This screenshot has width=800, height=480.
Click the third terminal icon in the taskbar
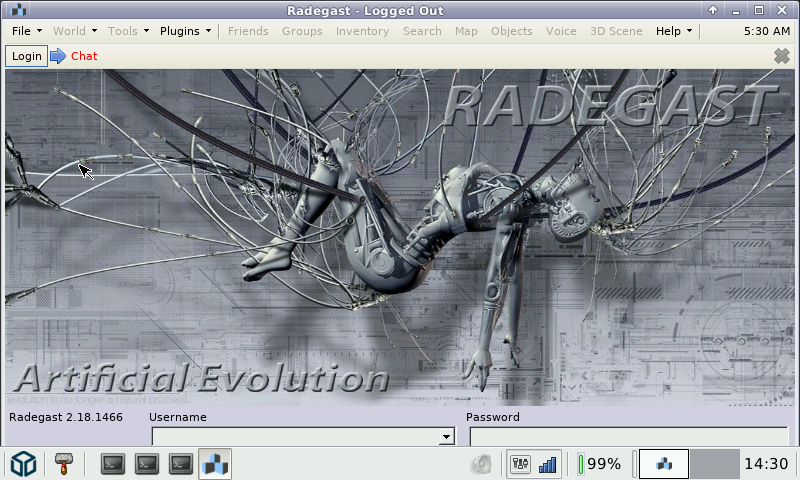(181, 464)
